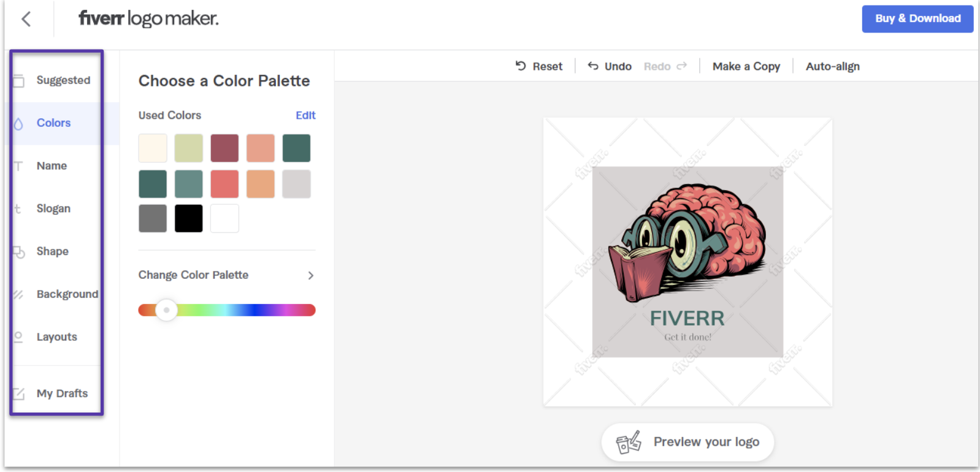Click the Reset button label
This screenshot has width=980, height=472.
click(x=547, y=66)
